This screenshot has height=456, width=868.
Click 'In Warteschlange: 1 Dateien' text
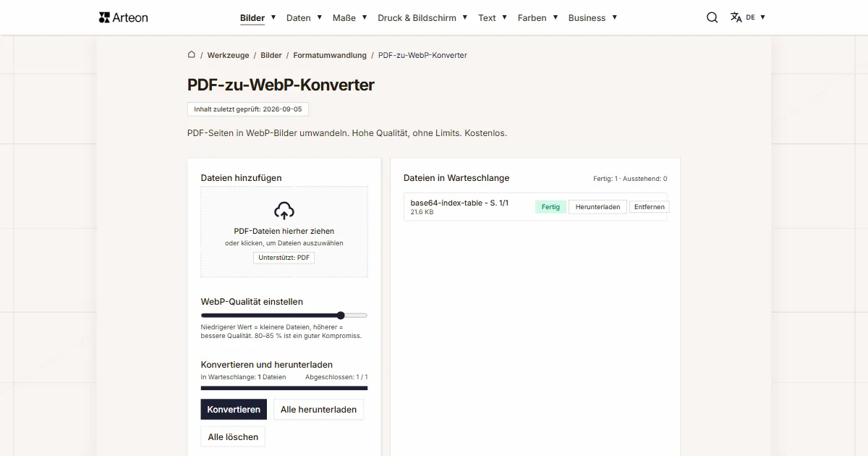click(x=243, y=377)
